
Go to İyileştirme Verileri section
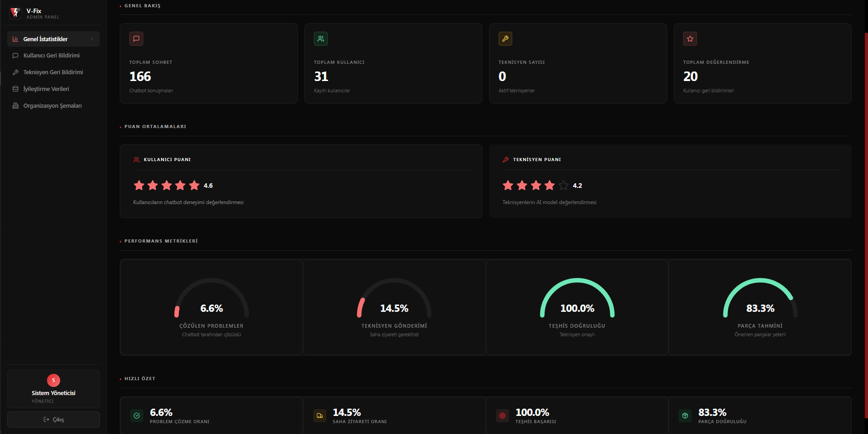click(53, 89)
